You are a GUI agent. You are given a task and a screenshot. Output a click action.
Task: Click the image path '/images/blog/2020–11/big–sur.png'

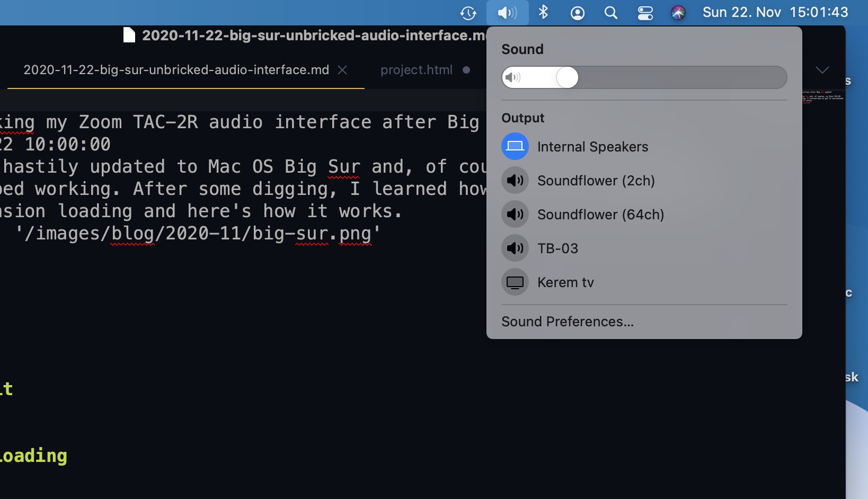coord(198,233)
